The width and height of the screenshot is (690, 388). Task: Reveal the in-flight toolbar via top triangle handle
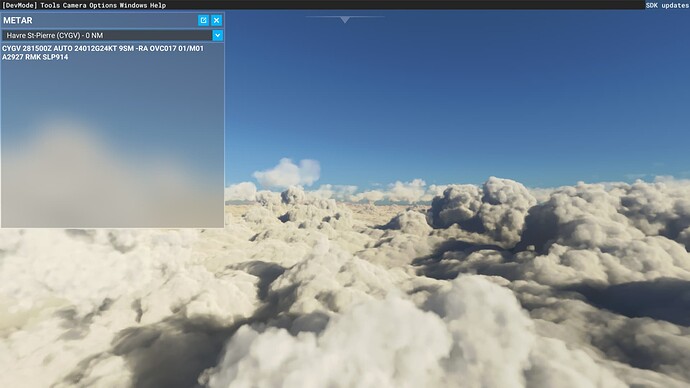345,19
